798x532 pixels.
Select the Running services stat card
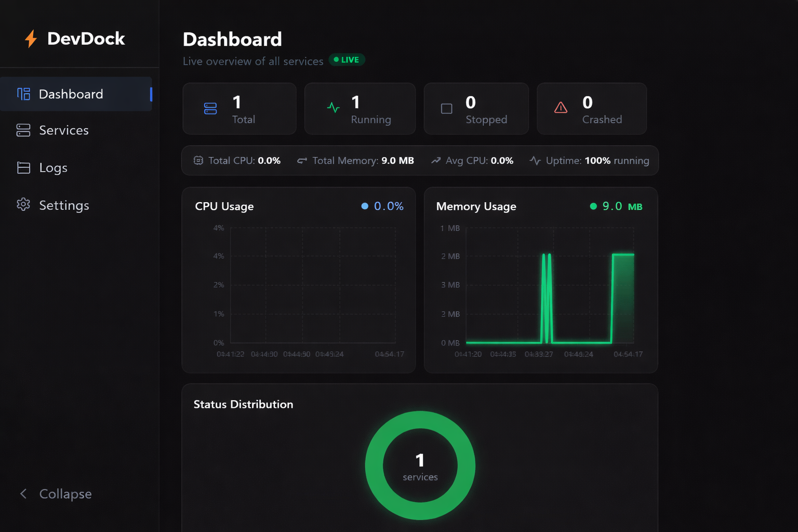[x=360, y=109]
